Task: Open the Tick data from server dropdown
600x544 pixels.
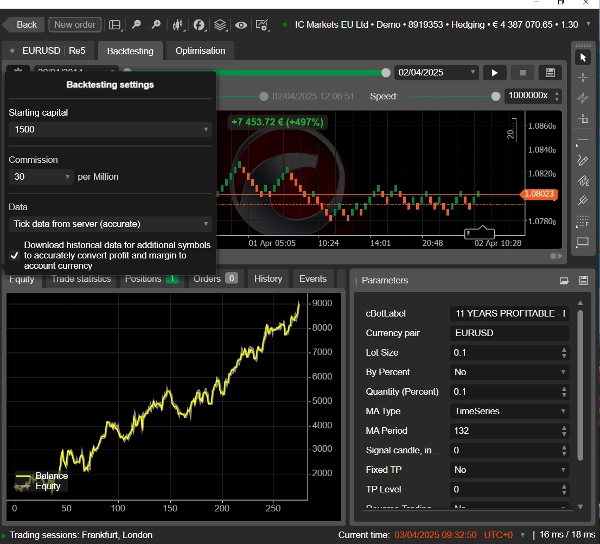Action: click(x=110, y=224)
